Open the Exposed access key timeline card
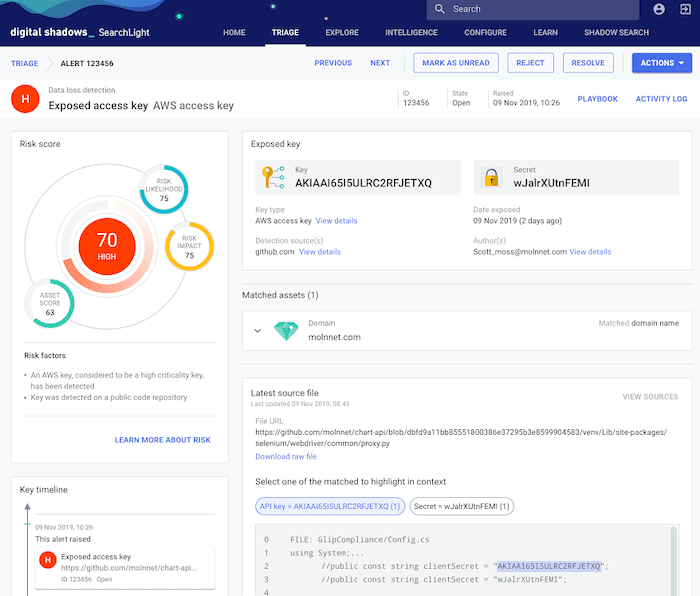 pyautogui.click(x=125, y=567)
